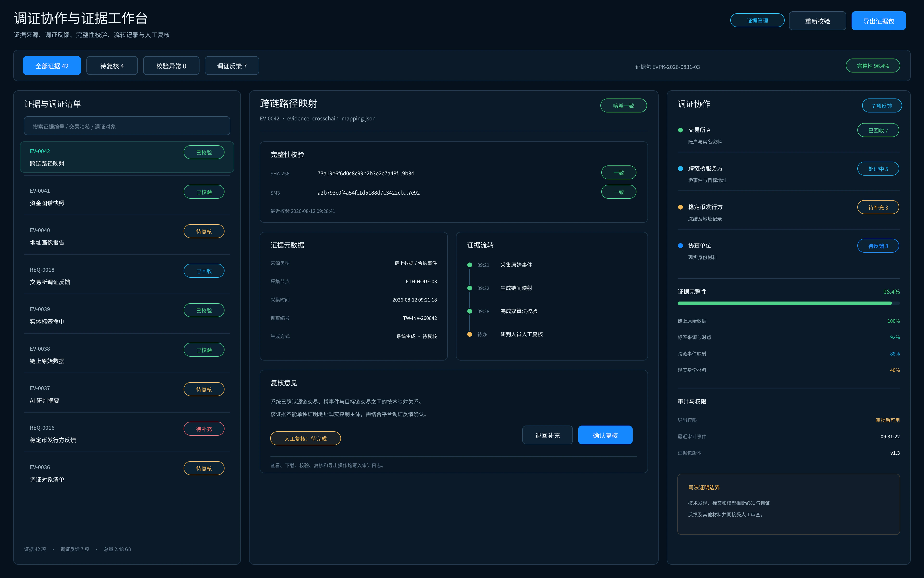Click the 一致 badge beside SM3

[619, 192]
